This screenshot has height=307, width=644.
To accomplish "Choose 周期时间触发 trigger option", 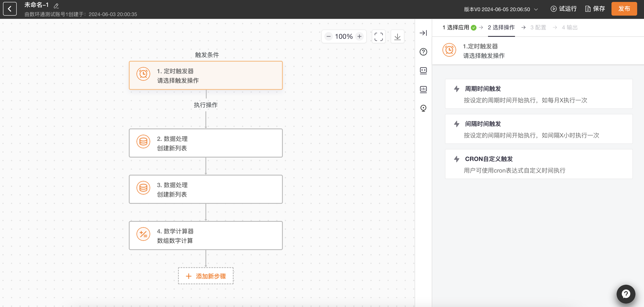I will coord(539,94).
